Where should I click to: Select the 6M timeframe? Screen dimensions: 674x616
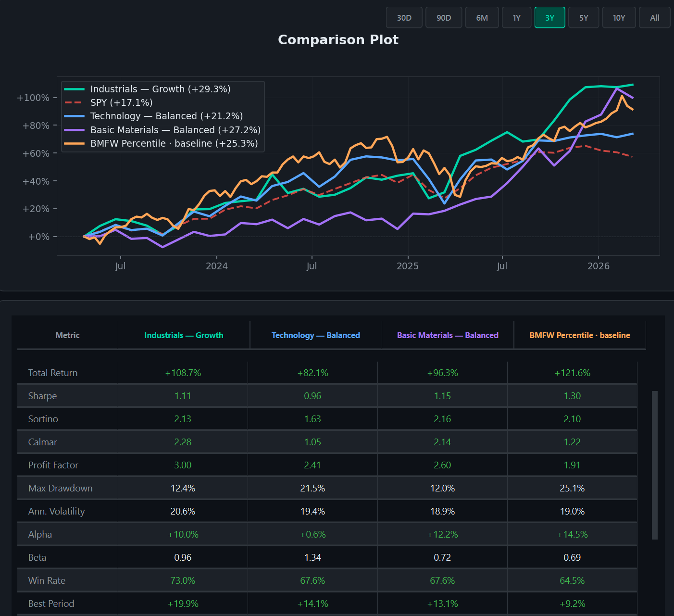click(482, 17)
